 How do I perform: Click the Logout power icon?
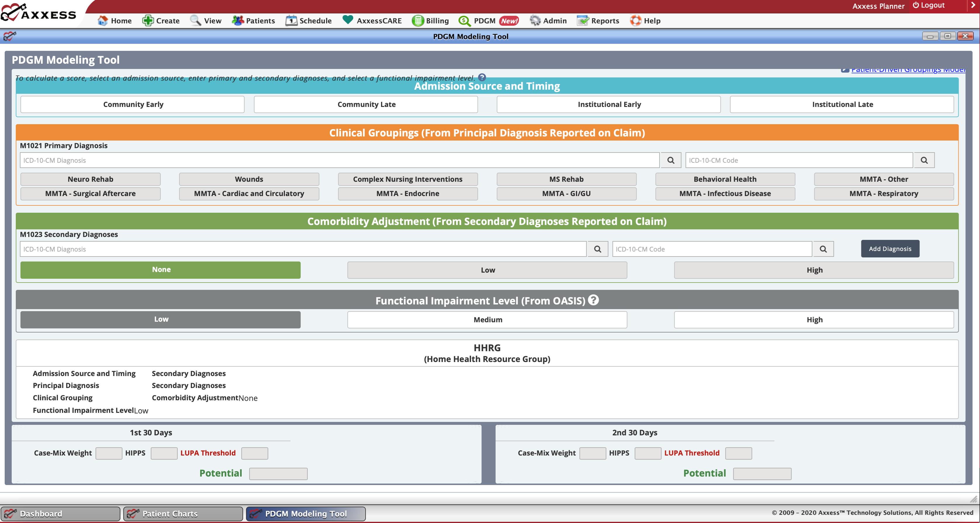point(916,5)
